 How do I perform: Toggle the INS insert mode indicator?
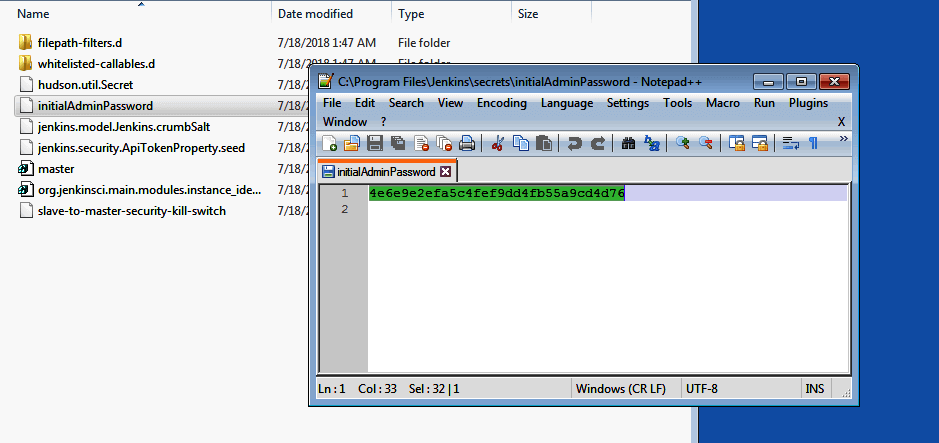click(815, 387)
